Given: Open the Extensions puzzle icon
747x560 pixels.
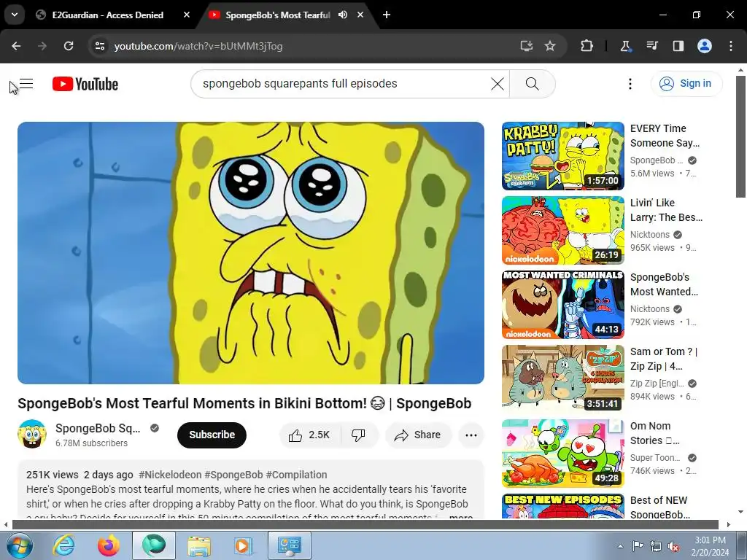Looking at the screenshot, I should (x=587, y=46).
